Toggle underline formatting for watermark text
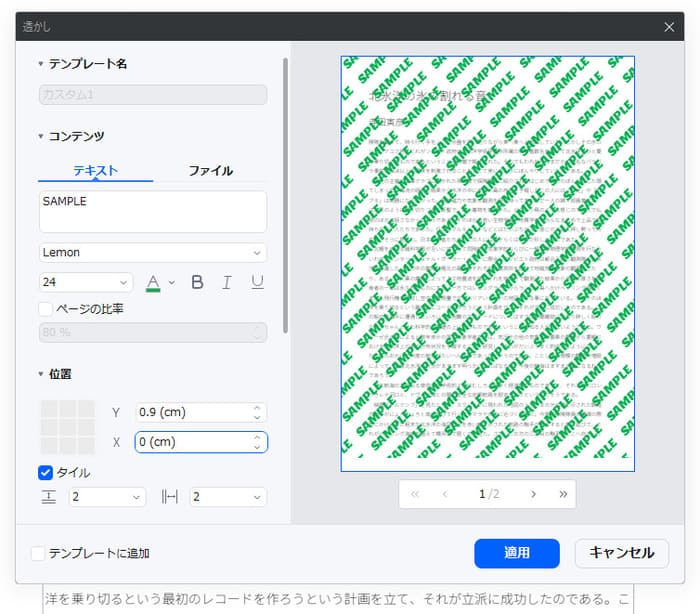The image size is (700, 614). [257, 283]
